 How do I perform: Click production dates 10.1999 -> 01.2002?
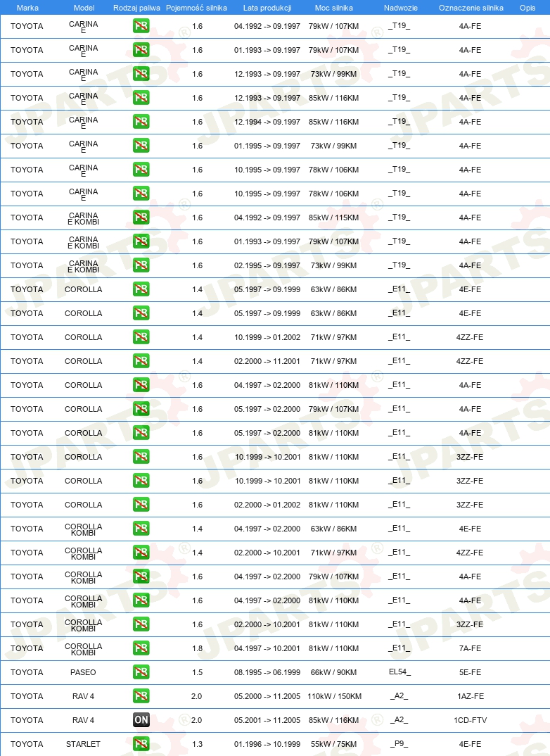point(267,337)
